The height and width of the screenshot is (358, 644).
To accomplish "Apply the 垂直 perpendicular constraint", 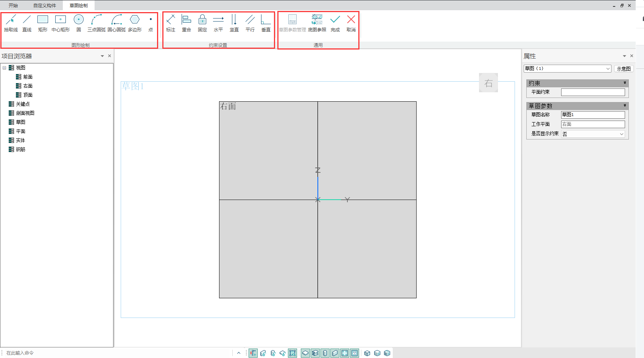I will point(266,23).
